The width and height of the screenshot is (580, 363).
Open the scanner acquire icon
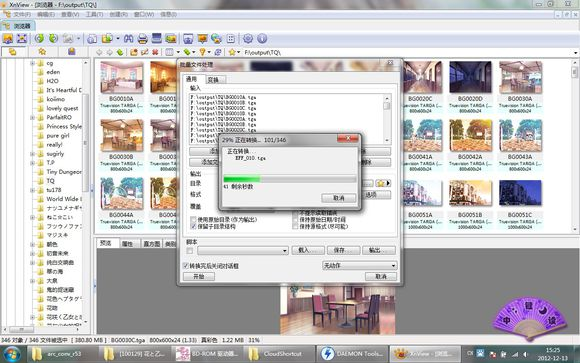point(157,38)
